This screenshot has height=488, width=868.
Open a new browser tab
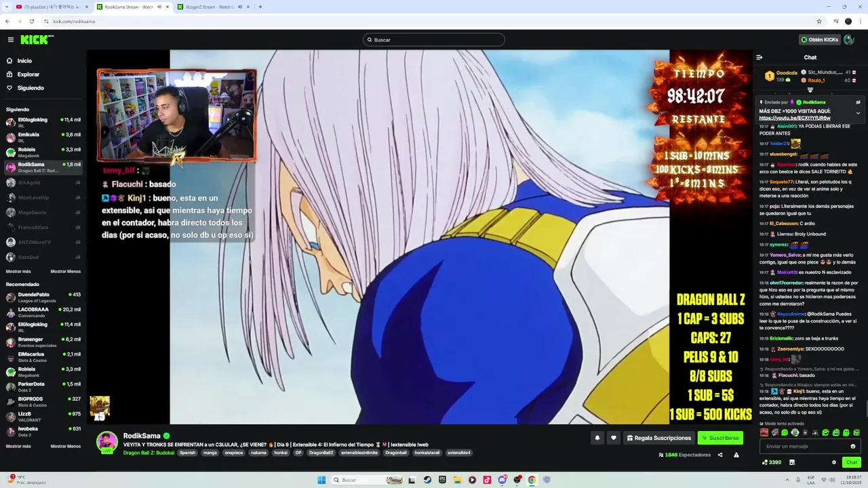pos(260,7)
